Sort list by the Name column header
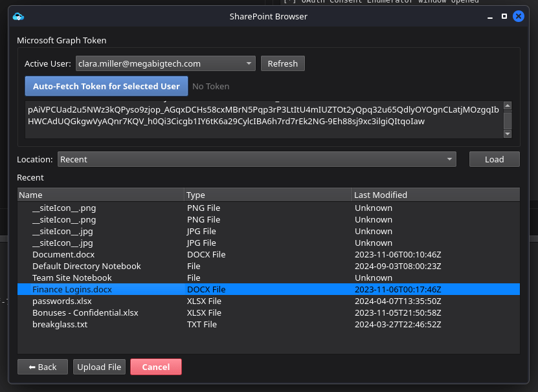 100,195
